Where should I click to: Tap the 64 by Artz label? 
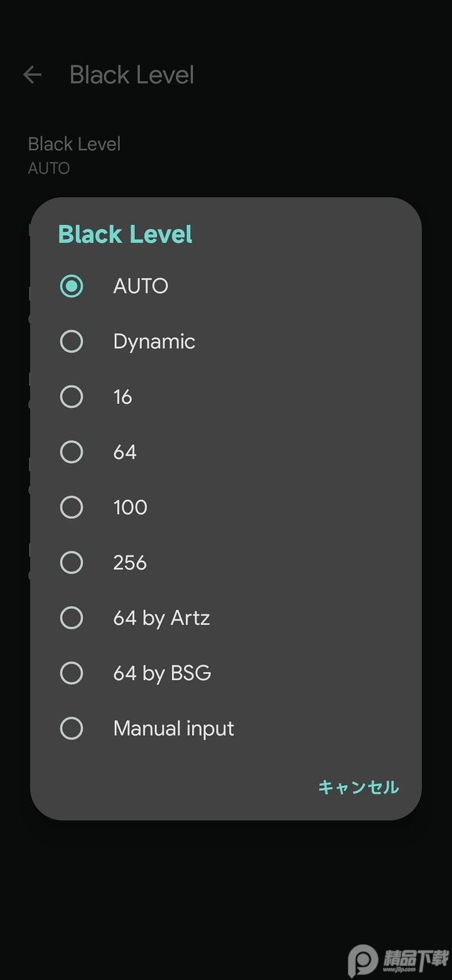pyautogui.click(x=161, y=618)
